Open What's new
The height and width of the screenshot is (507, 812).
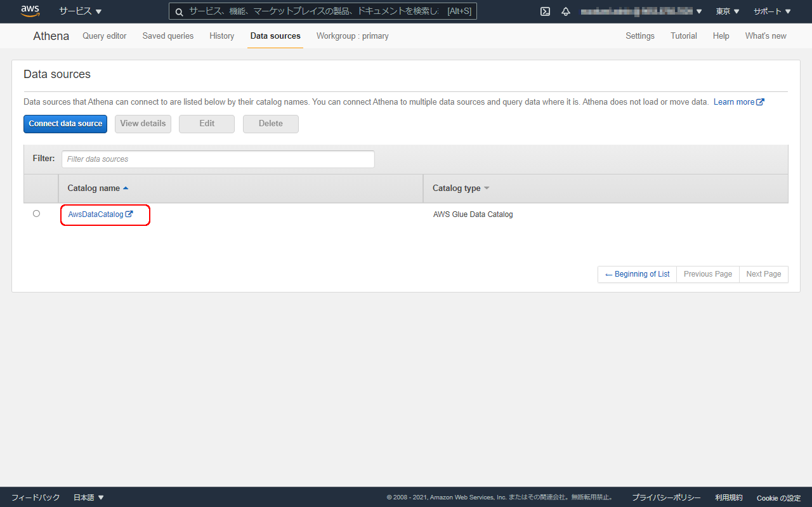coord(766,36)
